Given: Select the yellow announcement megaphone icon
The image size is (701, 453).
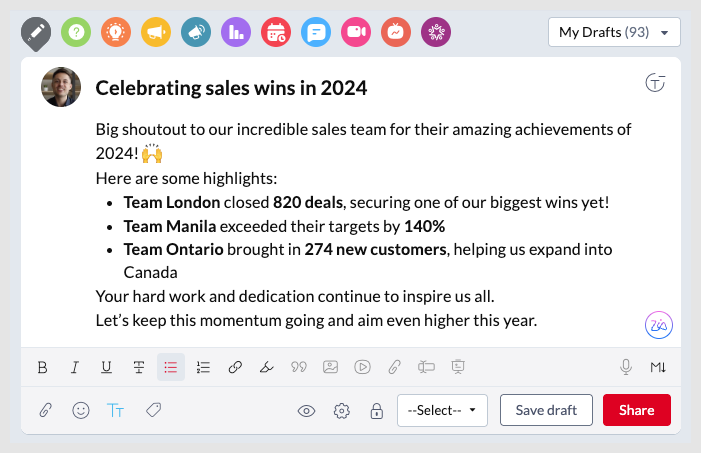Looking at the screenshot, I should pyautogui.click(x=156, y=32).
